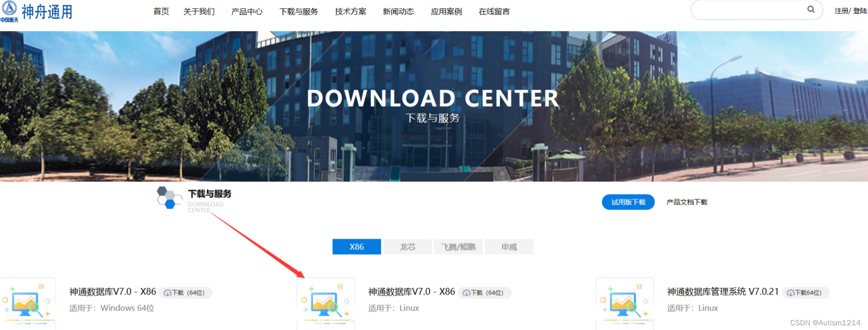The image size is (868, 330).
Task: Click the 神舟通用 logo
Action: point(37,11)
